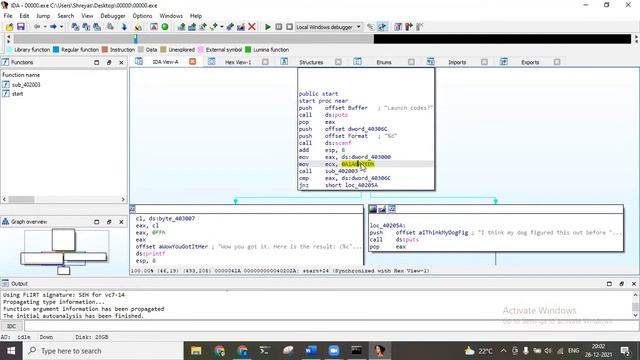Select the start function in the list
The image size is (640, 360).
[18, 93]
